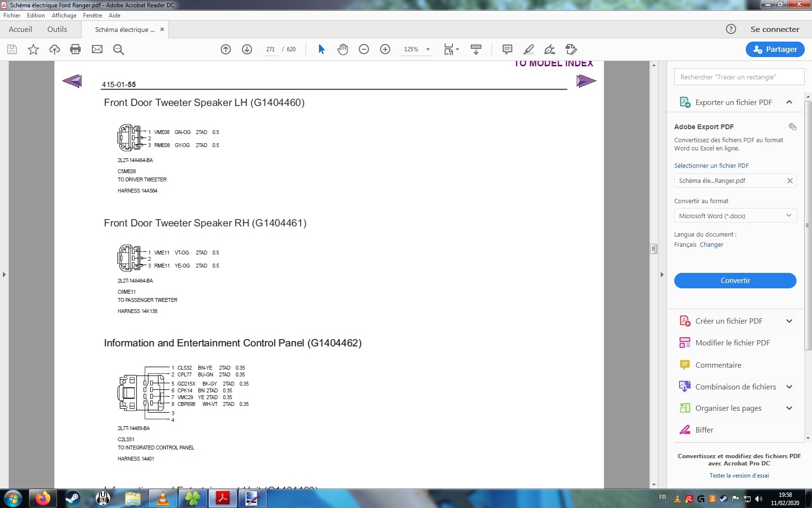Viewport: 812px width, 508px height.
Task: Click the tools search field
Action: pyautogui.click(x=739, y=77)
